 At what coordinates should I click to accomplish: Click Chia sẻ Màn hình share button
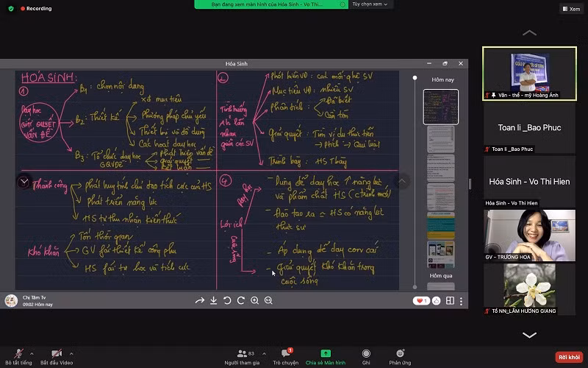[x=326, y=356]
